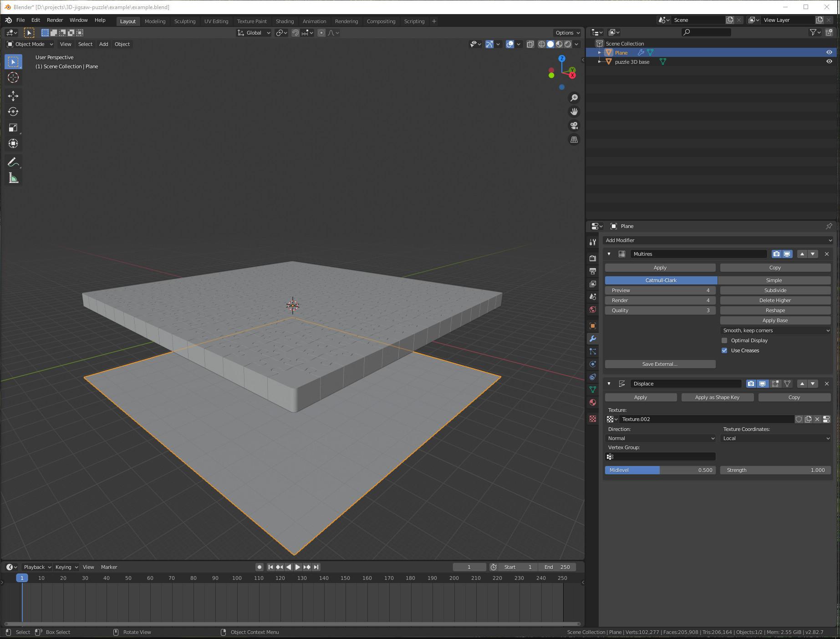Select the Annotate tool
The height and width of the screenshot is (639, 840).
click(x=13, y=162)
